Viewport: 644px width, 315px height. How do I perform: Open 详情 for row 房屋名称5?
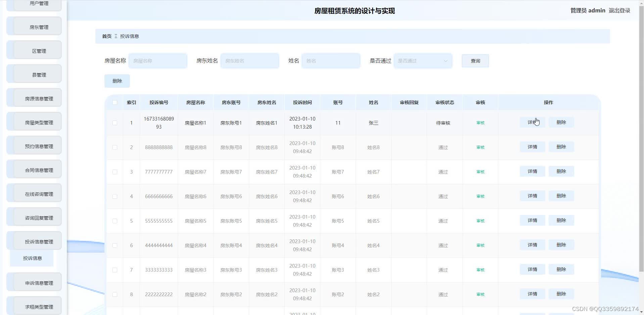[x=532, y=220]
